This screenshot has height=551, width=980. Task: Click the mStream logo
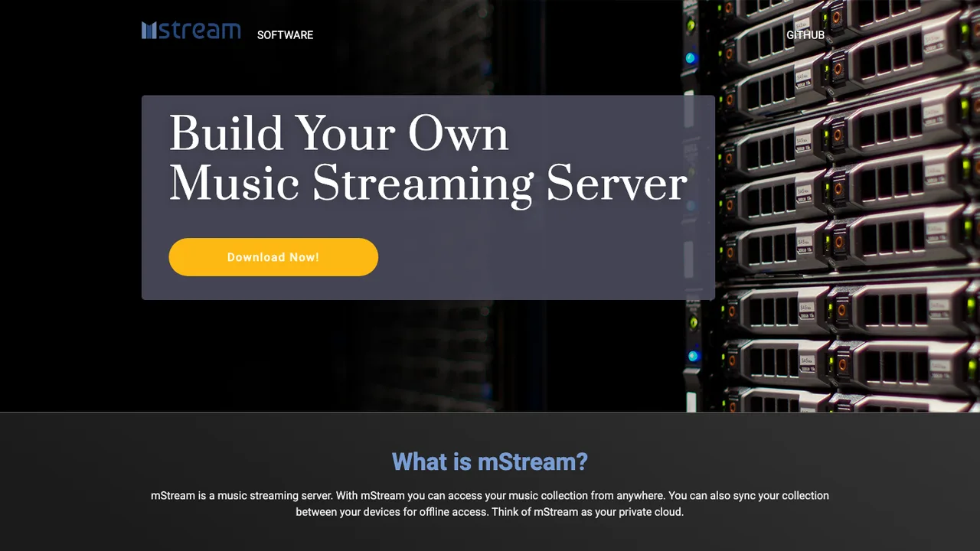pyautogui.click(x=191, y=31)
